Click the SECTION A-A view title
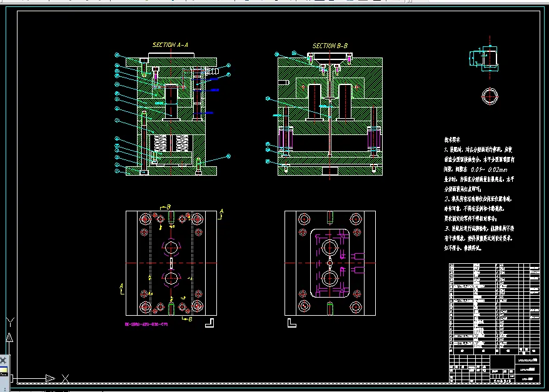549x392 pixels. (x=170, y=45)
